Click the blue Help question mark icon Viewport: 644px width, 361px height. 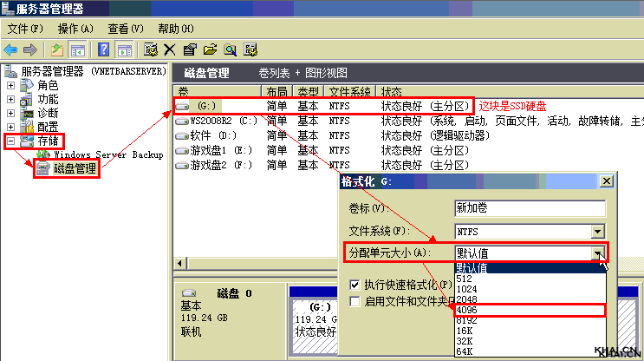click(x=104, y=49)
